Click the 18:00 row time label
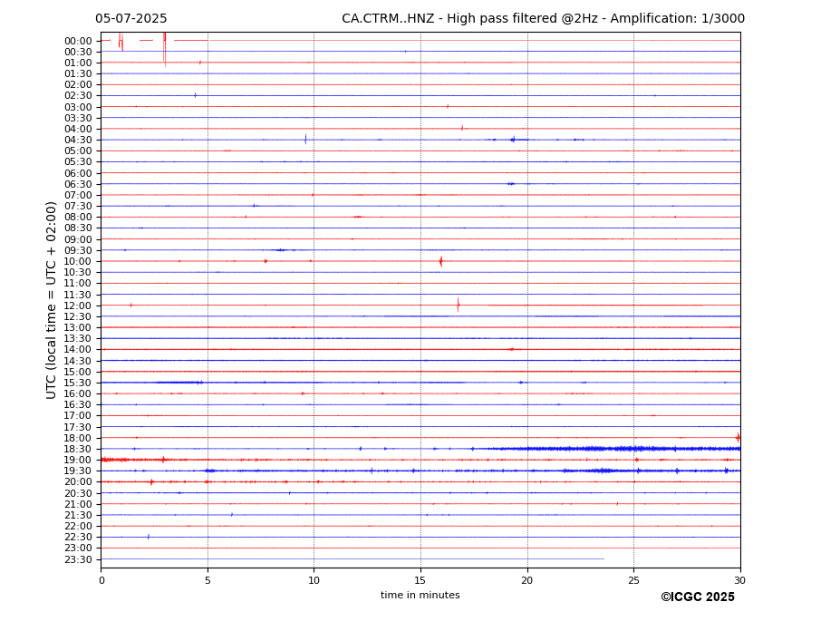 tap(78, 438)
